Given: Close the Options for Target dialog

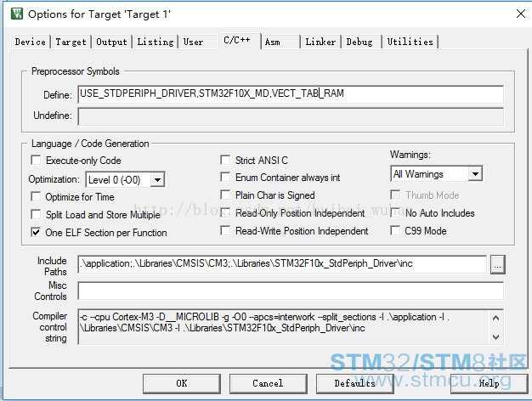Looking at the screenshot, I should 520,14.
